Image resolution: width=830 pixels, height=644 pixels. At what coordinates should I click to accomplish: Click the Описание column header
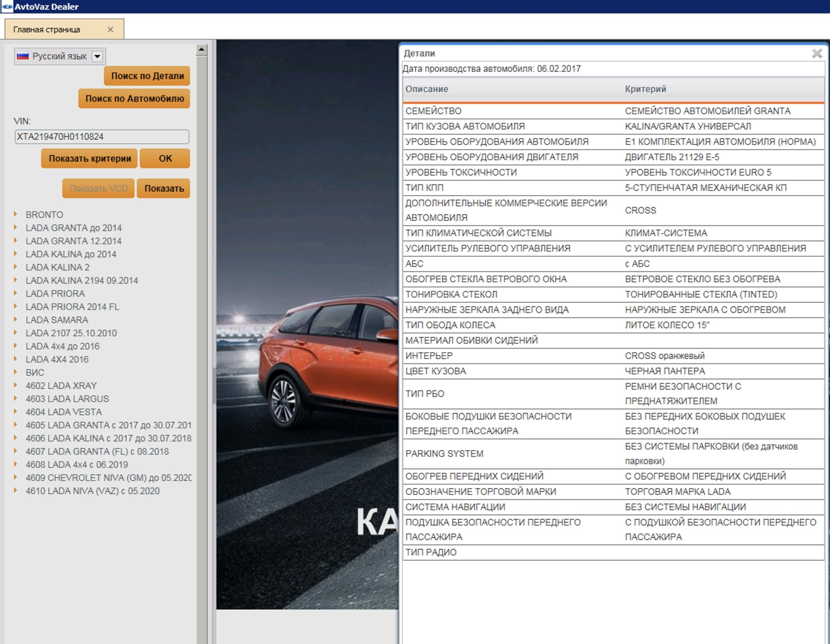tap(427, 89)
